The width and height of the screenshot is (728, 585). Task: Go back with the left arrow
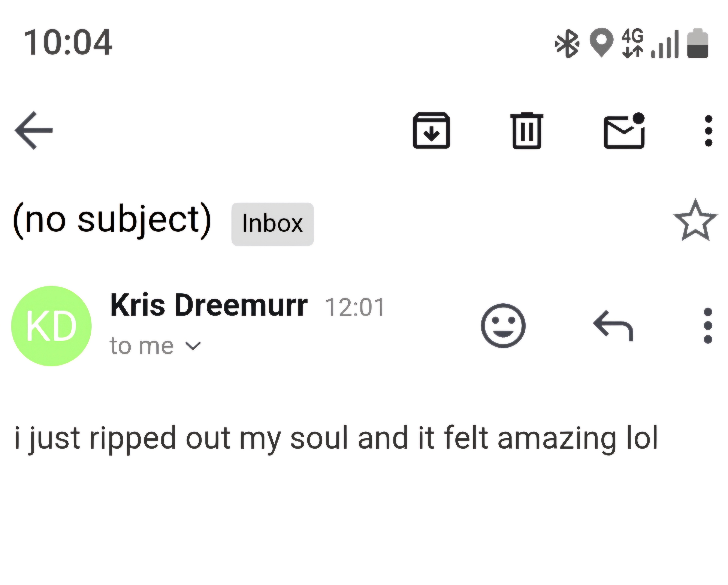[34, 130]
